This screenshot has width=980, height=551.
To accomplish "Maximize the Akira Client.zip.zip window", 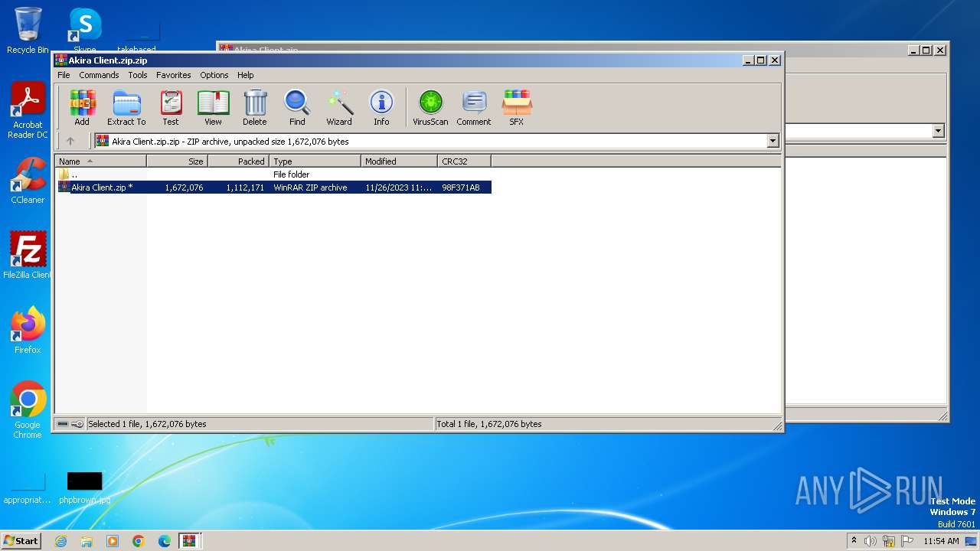I will click(x=760, y=60).
